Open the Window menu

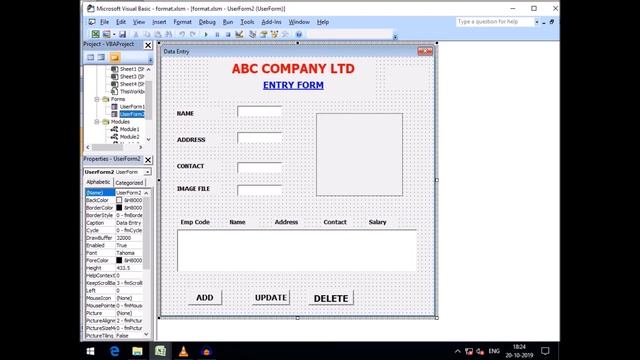[x=299, y=22]
